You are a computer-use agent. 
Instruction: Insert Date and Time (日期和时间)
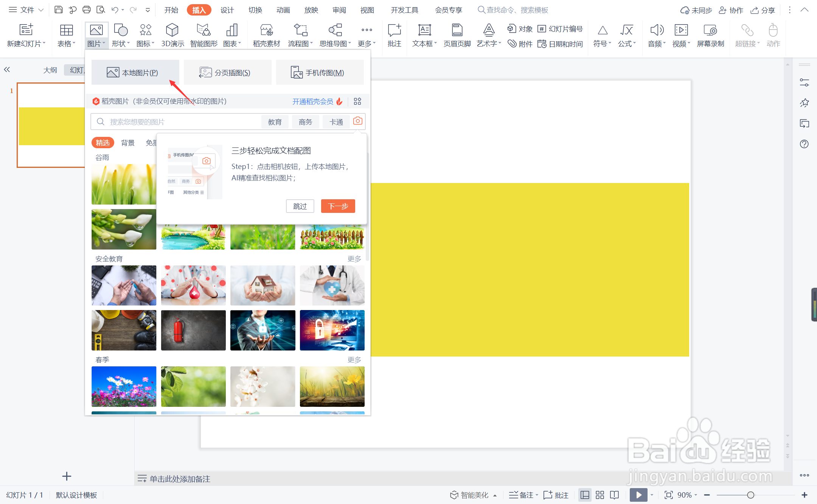(560, 44)
